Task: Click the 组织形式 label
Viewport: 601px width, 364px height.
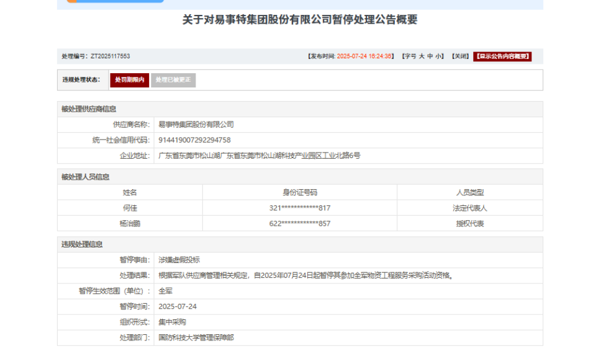Action: click(135, 322)
